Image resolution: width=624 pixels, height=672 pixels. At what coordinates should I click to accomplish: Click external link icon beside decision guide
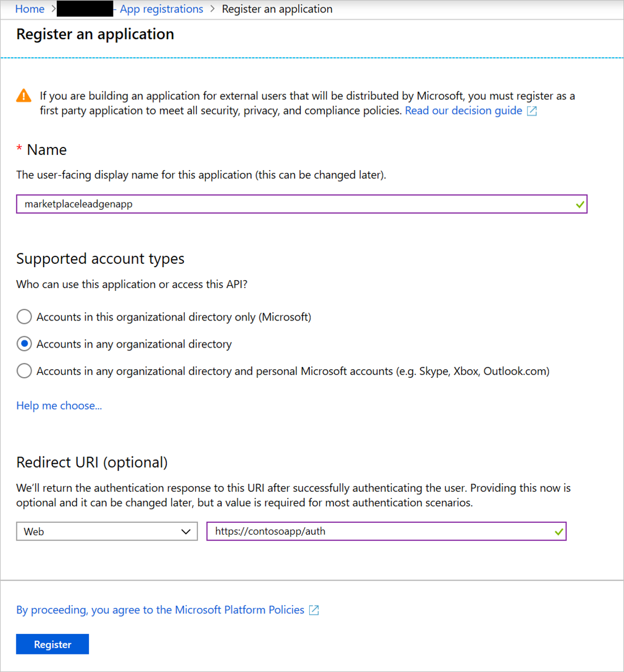coord(532,111)
